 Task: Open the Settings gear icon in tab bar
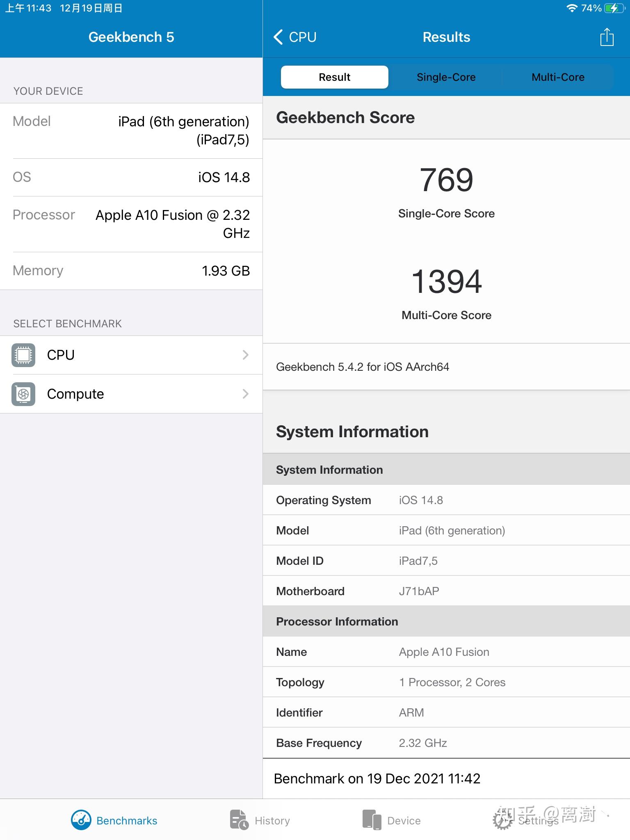pyautogui.click(x=503, y=820)
